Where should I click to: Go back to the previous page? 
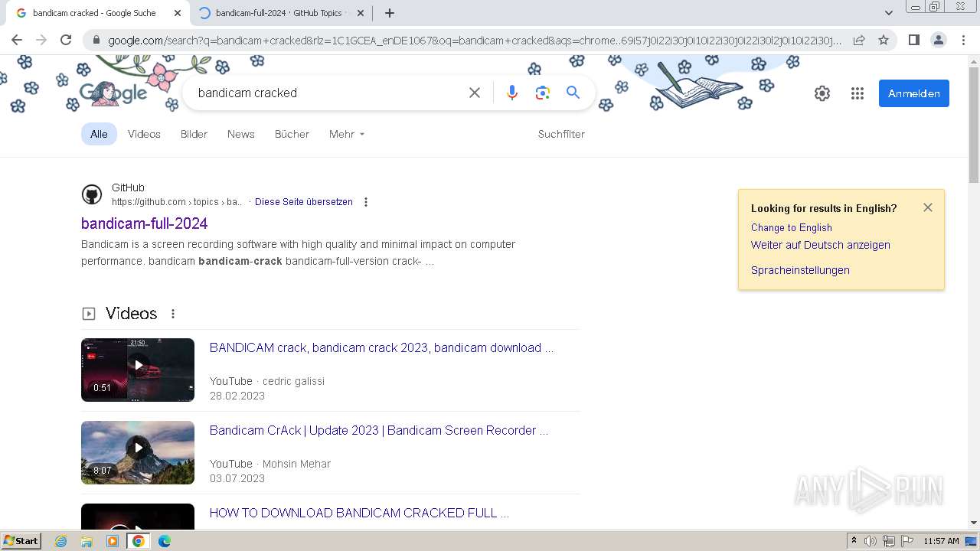(x=17, y=40)
